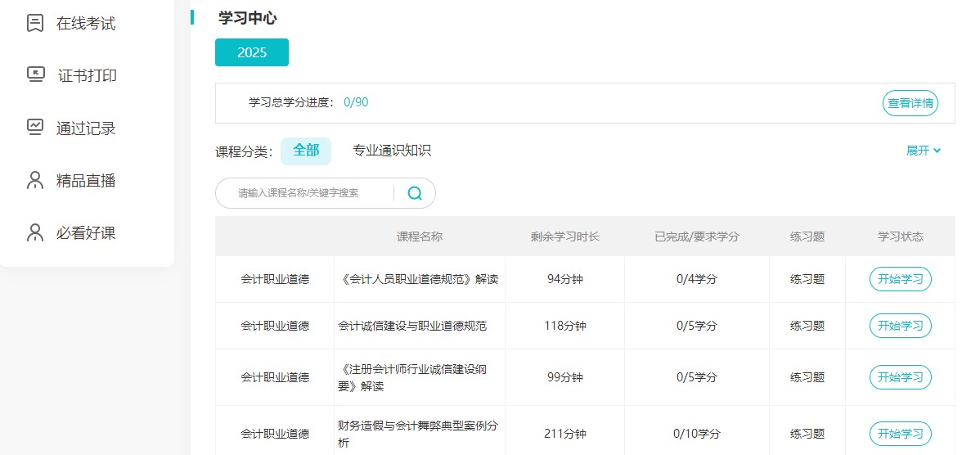Click the magnifier search icon

[415, 193]
